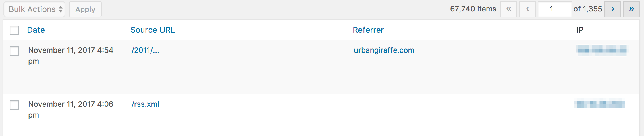Check the November 11 4:06 pm row
The image size is (644, 136).
coord(14,105)
